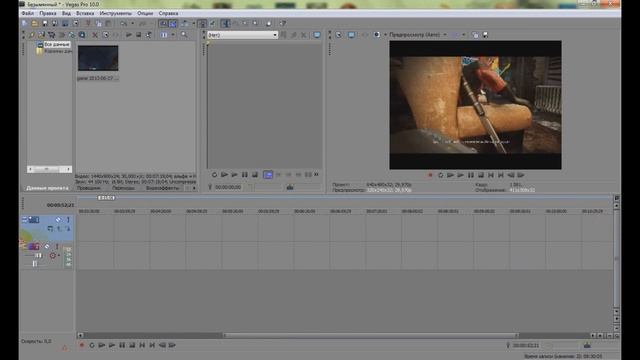Image resolution: width=640 pixels, height=360 pixels.
Task: Open 'Предпросмотр (Авто)' preview quality dropdown
Action: (417, 35)
